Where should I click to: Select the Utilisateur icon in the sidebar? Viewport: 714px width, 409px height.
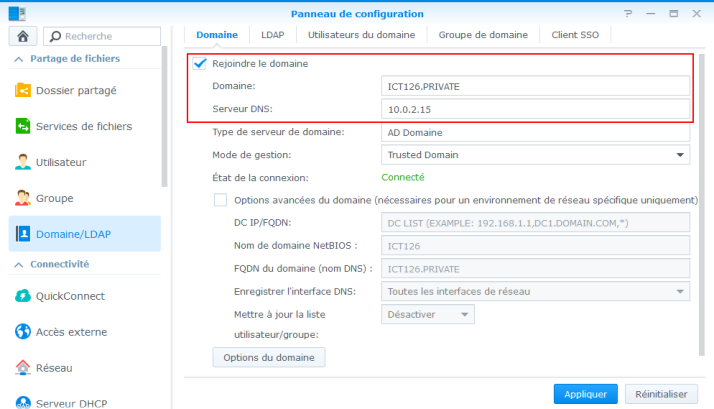[x=23, y=162]
